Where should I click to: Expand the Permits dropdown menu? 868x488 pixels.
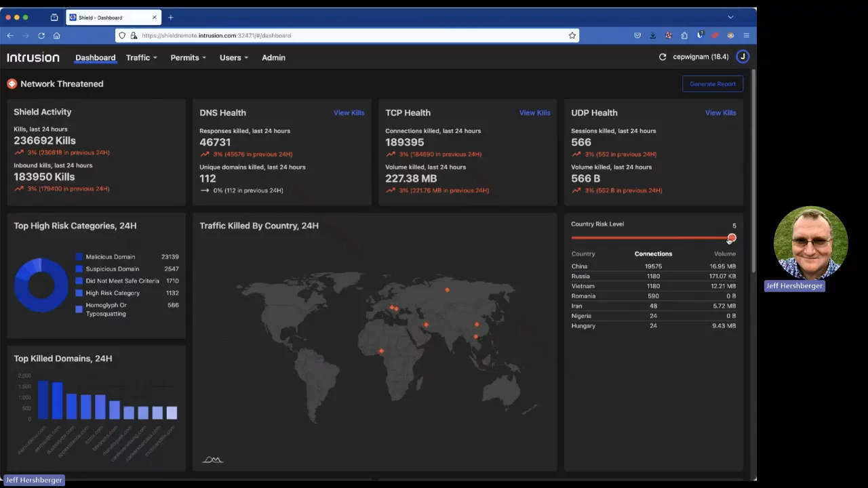[x=188, y=58]
